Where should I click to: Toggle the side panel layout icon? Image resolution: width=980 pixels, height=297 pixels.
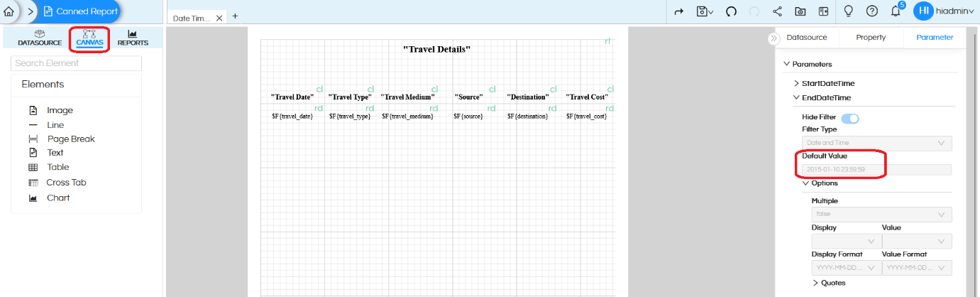(823, 11)
